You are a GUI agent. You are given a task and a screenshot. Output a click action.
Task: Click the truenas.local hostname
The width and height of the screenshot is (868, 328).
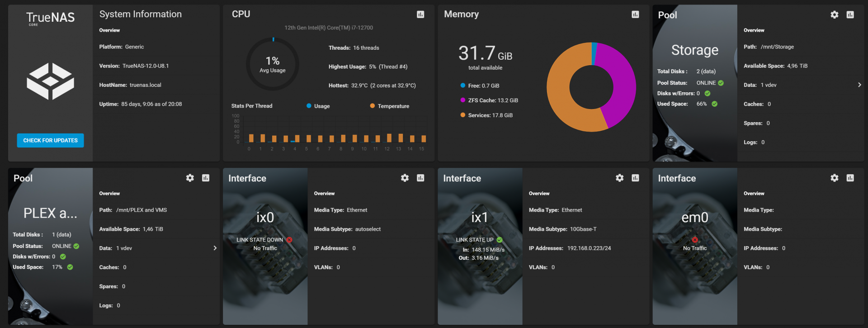(x=146, y=85)
